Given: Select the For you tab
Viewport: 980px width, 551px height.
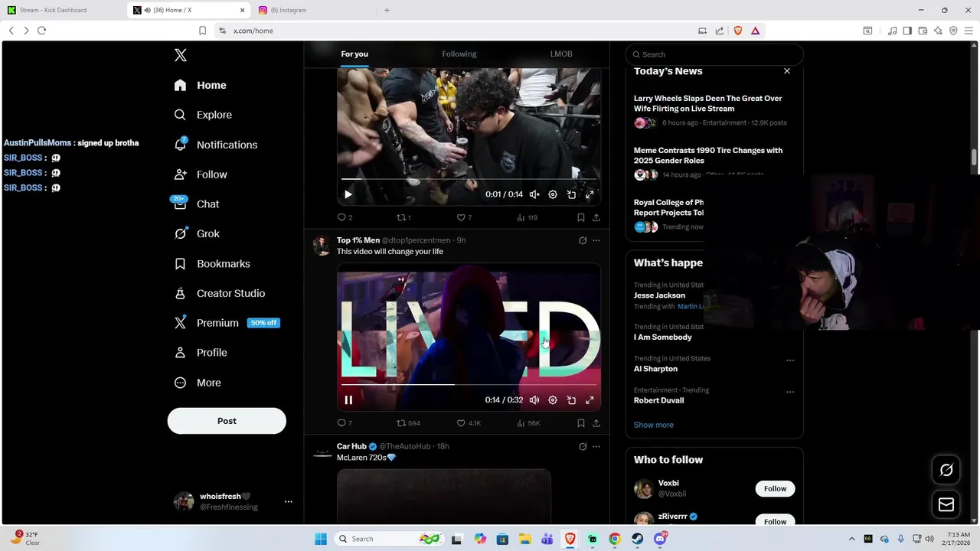Looking at the screenshot, I should 354,54.
